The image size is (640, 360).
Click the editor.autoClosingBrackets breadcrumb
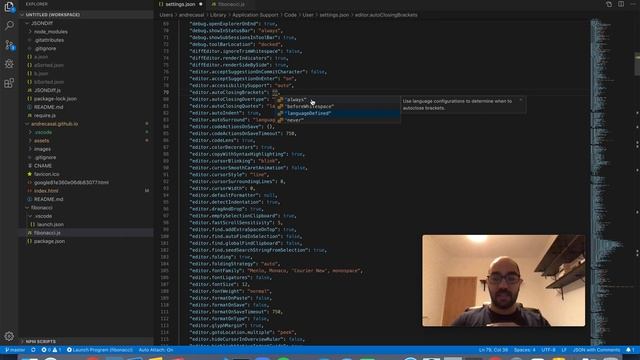coord(386,15)
